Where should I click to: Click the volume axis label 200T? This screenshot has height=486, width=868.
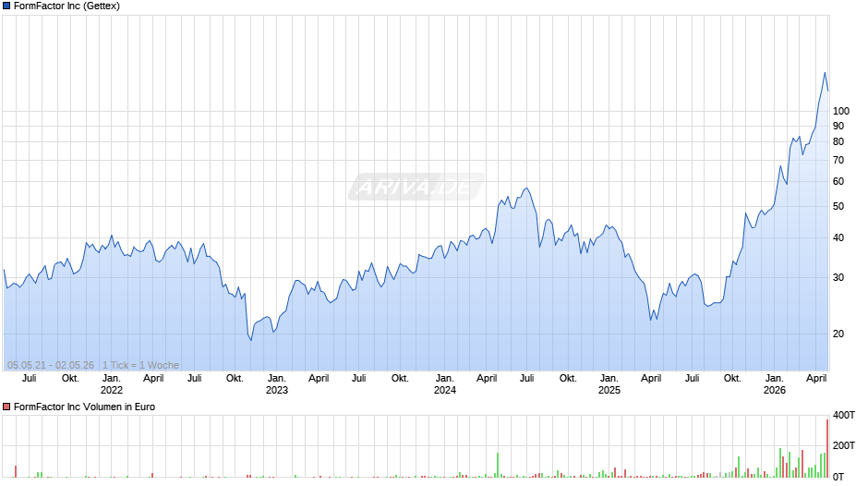click(x=844, y=446)
